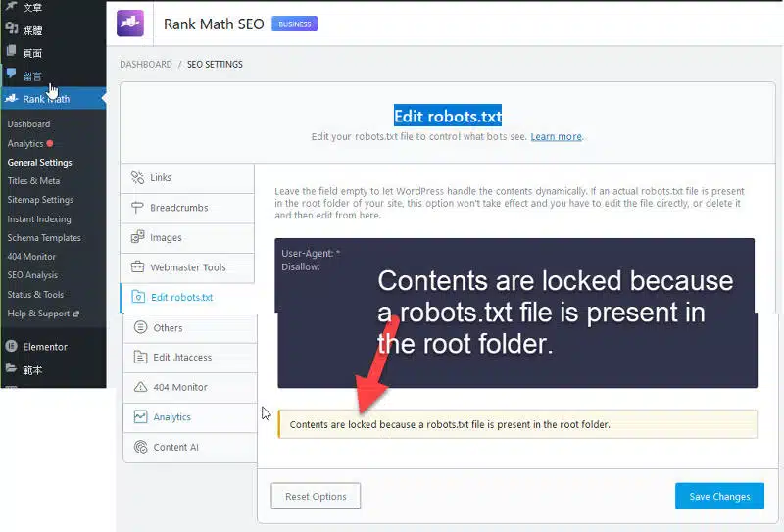Screen dimensions: 784x532
Task: Open the Edit .htaccess tab
Action: 190,358
